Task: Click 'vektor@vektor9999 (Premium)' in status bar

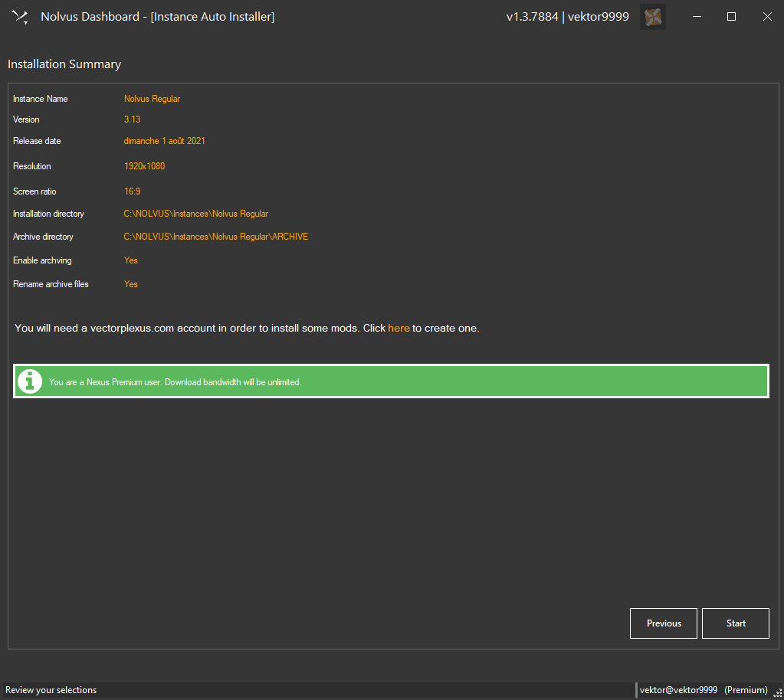Action: click(704, 690)
